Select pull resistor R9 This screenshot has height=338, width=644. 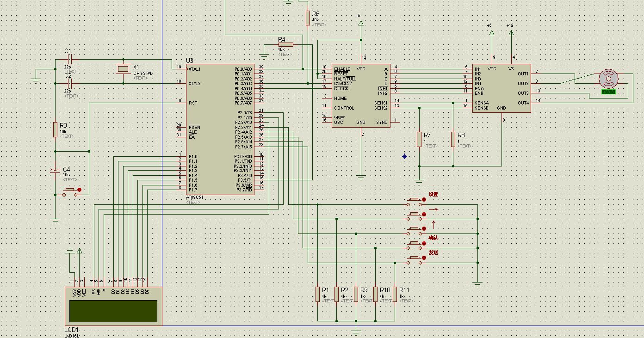pyautogui.click(x=356, y=294)
